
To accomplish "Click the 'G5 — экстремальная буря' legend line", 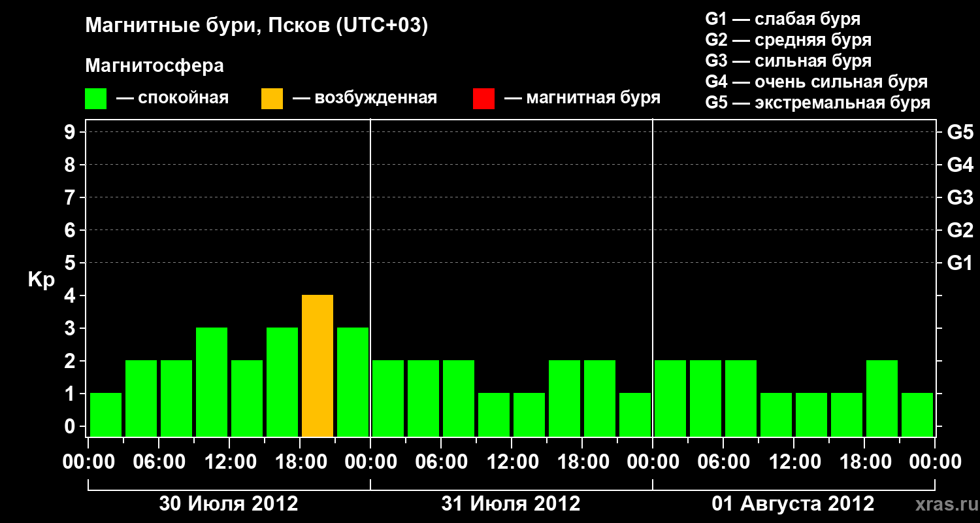I will (818, 103).
